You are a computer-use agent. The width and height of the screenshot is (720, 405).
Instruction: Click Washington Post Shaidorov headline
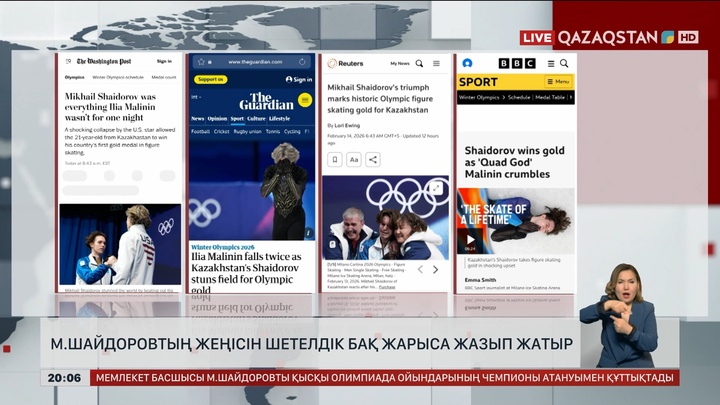[110, 107]
